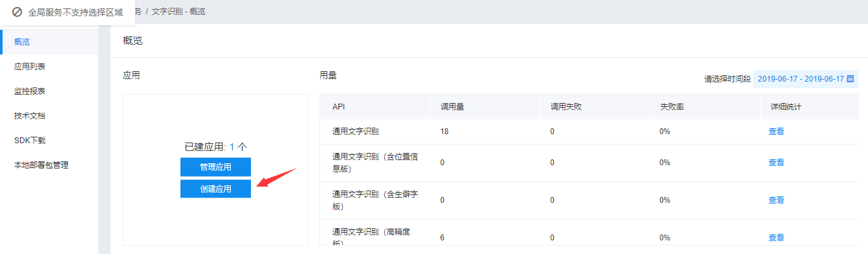This screenshot has width=868, height=254.
Task: Click the prohibited icon beside 全局服务不支持选择区域
Action: (17, 12)
